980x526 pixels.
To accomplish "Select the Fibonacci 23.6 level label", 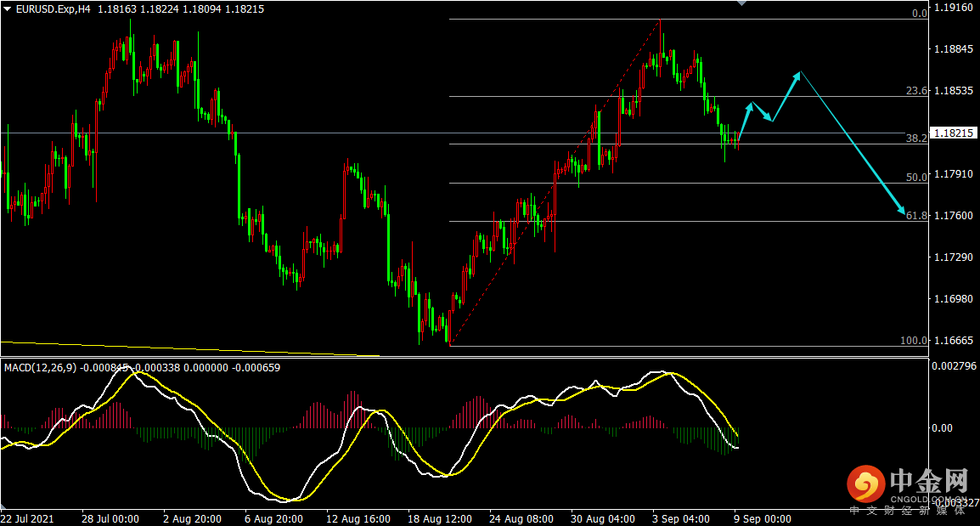I will tap(917, 91).
